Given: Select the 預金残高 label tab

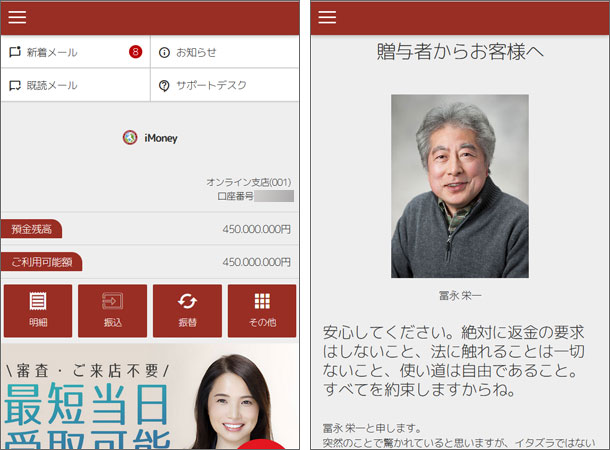Looking at the screenshot, I should point(31,229).
